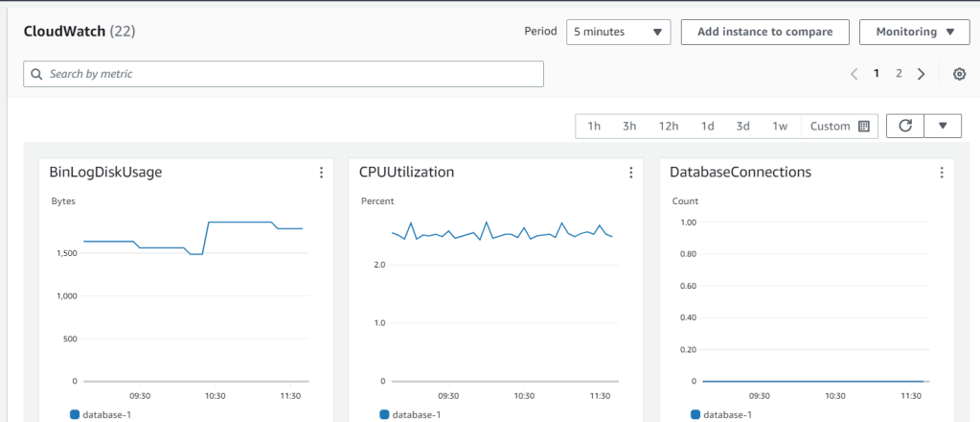The image size is (980, 422).
Task: Open the DatabaseConnections widget actions menu
Action: 942,173
